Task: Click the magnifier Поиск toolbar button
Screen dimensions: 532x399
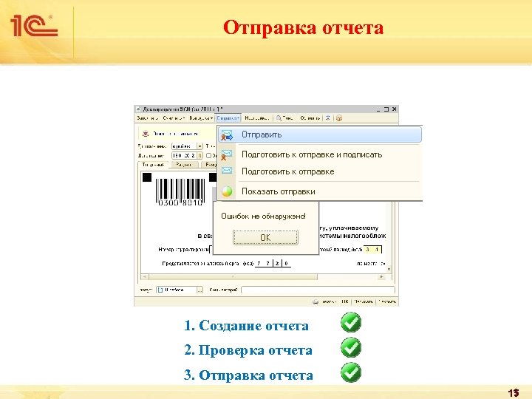Action: (x=284, y=118)
